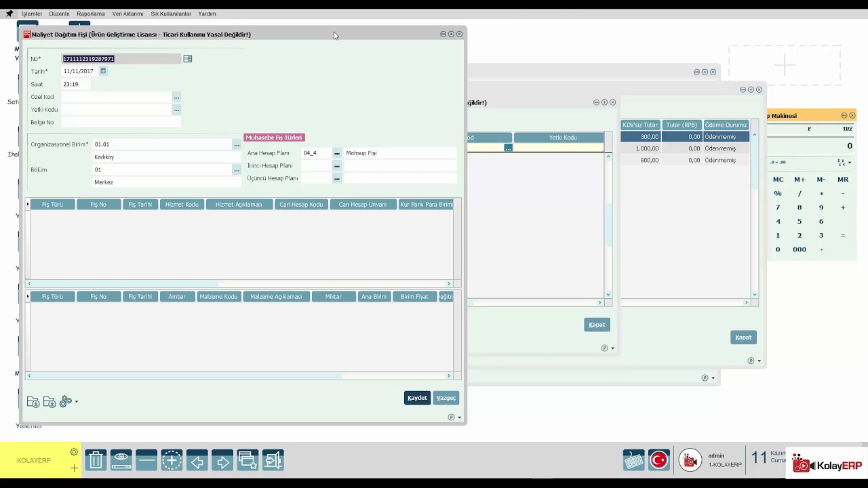The width and height of the screenshot is (868, 488).
Task: Click the dashed circle plus icon
Action: 172,461
